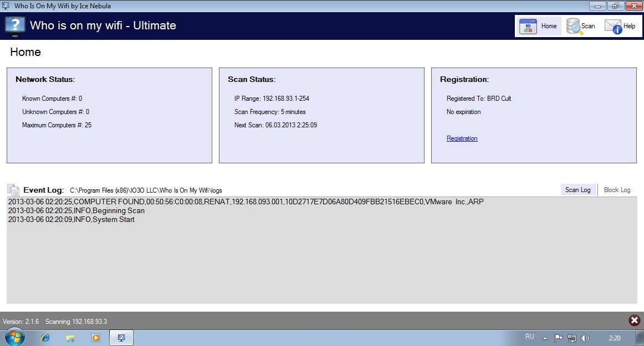
Task: Select the System Start log entry
Action: 71,220
